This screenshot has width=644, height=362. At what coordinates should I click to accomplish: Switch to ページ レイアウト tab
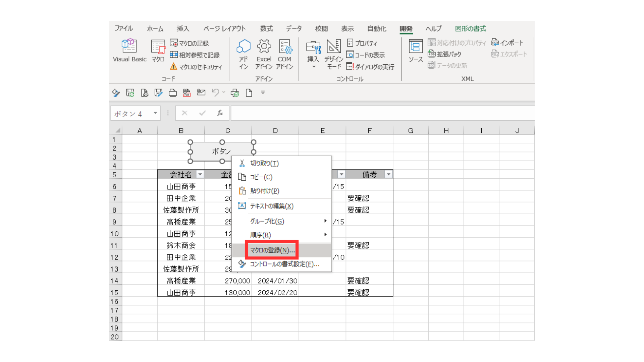pos(224,28)
